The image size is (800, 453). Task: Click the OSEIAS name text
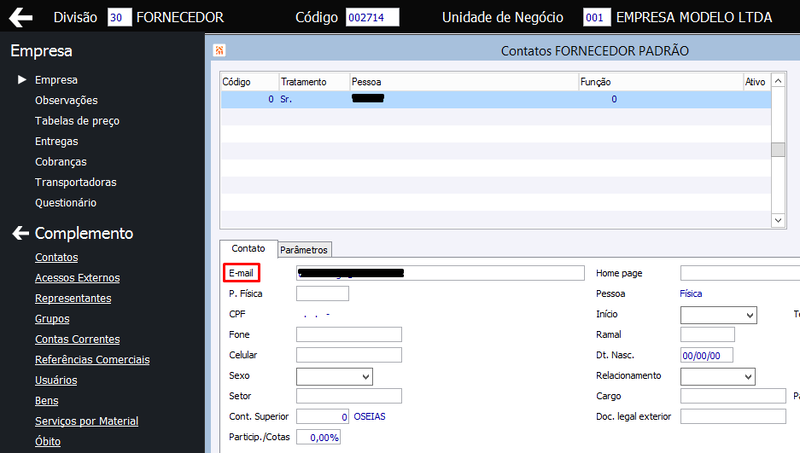(x=369, y=416)
